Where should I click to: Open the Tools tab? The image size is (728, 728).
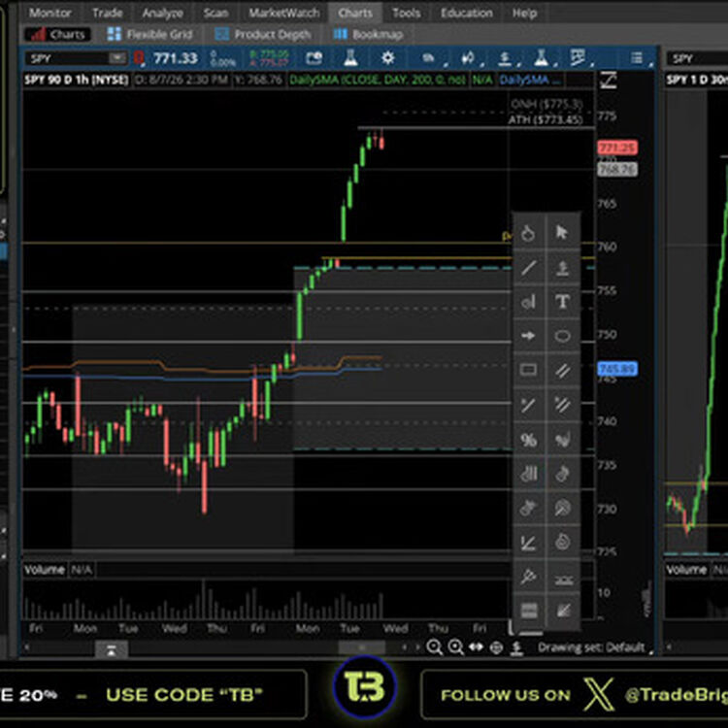click(407, 13)
